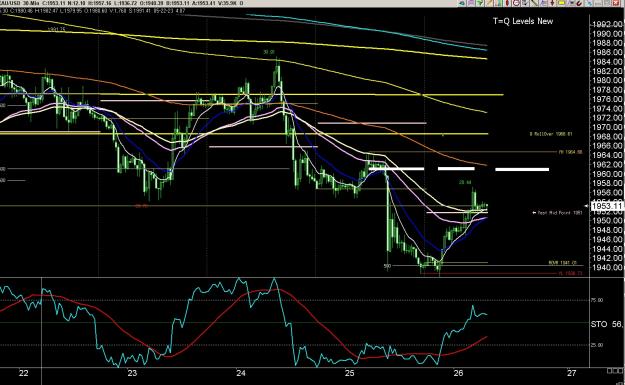Click the yellow note label icon
Screen dimensions: 625x385
point(562,3)
